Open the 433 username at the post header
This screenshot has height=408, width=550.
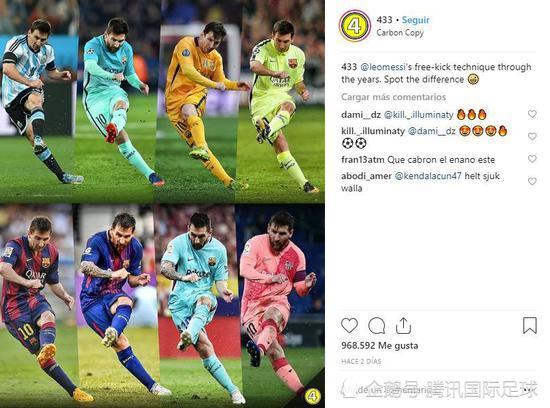[384, 20]
